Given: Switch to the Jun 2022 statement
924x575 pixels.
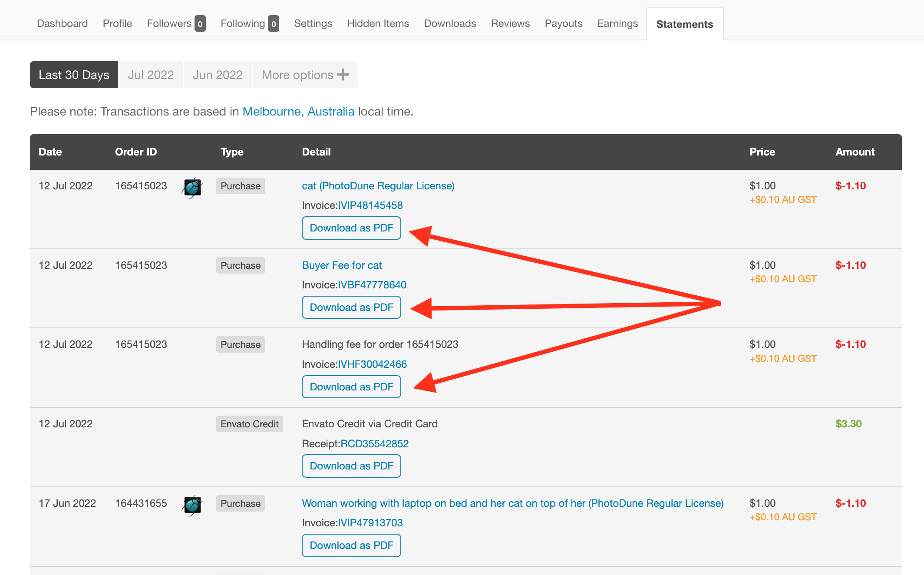Looking at the screenshot, I should coord(218,74).
